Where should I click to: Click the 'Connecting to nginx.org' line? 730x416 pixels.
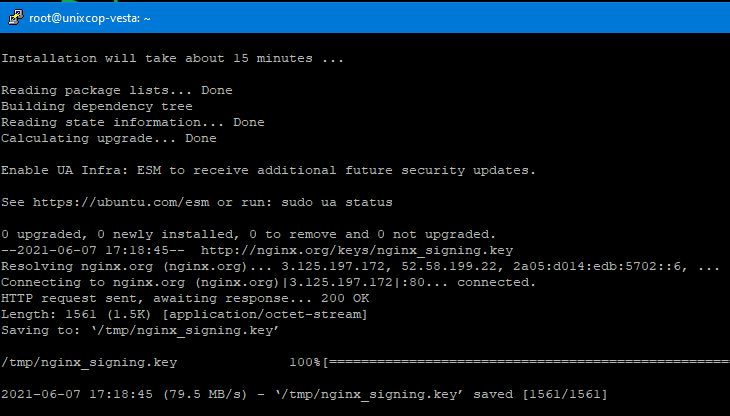pos(268,282)
